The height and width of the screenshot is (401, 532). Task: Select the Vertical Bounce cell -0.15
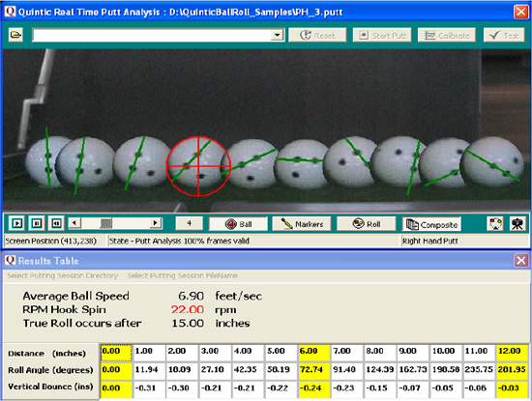(x=380, y=388)
